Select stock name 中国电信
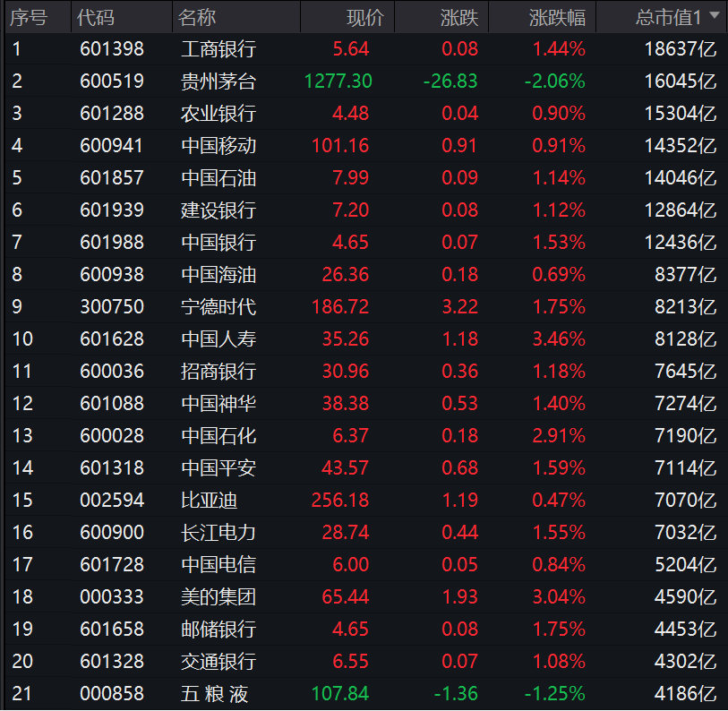728x711 pixels. pos(218,565)
